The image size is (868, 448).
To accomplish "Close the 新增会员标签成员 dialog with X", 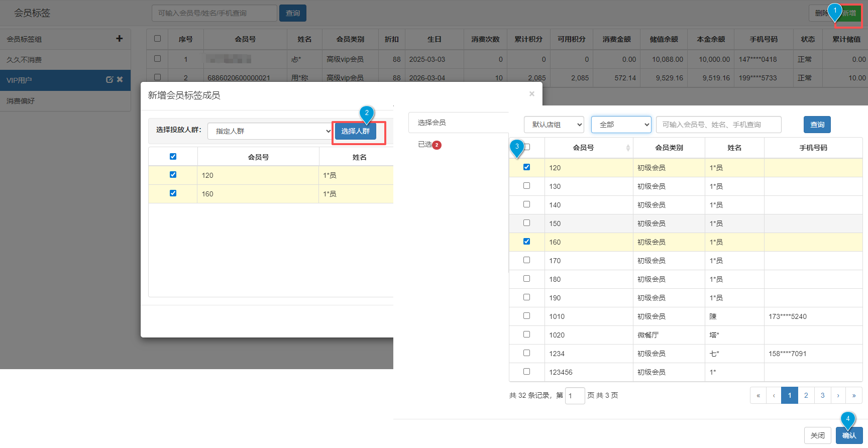I will (531, 94).
